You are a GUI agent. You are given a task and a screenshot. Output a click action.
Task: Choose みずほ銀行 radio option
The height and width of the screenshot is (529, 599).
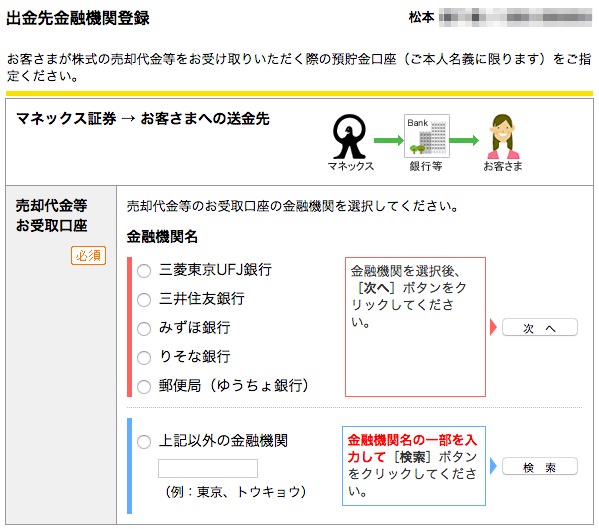coord(144,328)
